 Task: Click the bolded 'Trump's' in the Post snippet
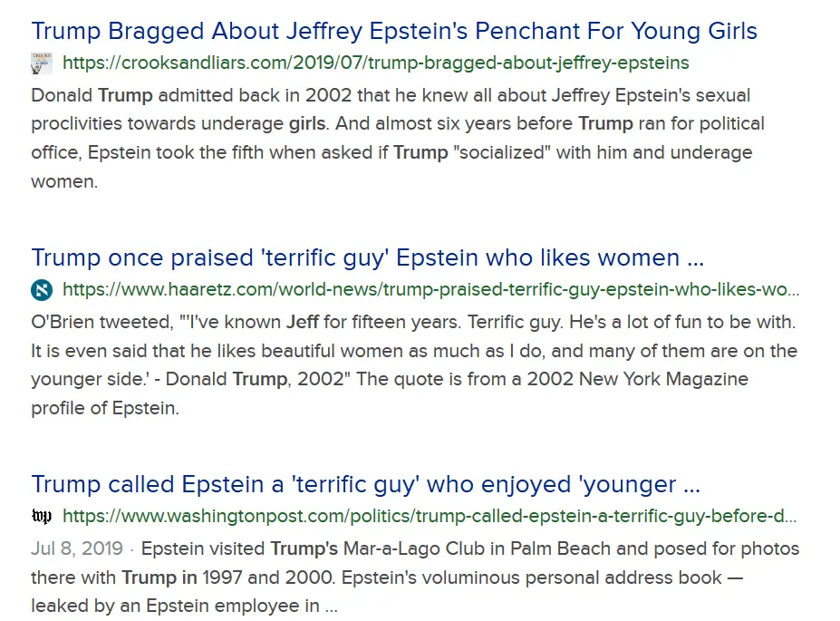[304, 549]
